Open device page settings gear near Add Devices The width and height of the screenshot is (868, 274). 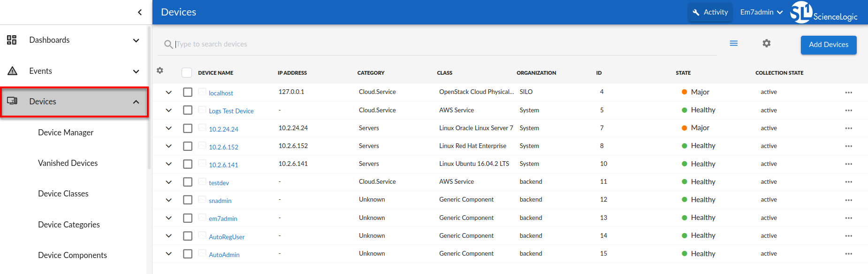tap(766, 44)
